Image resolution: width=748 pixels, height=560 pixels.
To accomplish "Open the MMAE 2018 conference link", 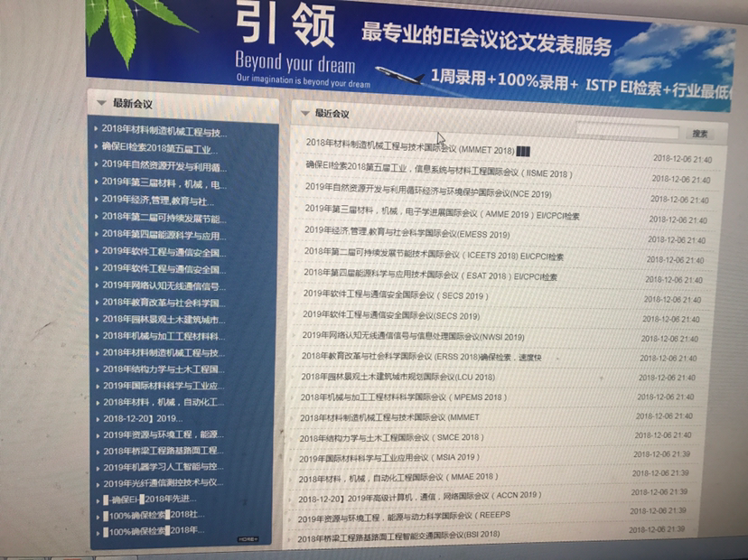I will (398, 478).
